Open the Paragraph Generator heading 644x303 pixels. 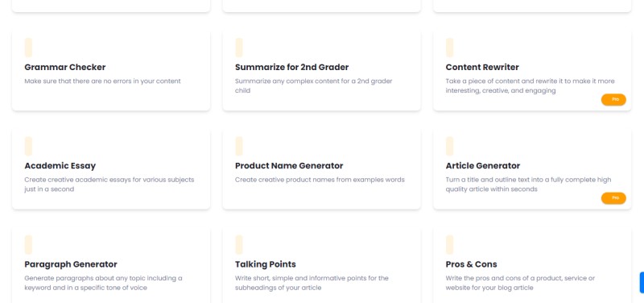(x=71, y=264)
